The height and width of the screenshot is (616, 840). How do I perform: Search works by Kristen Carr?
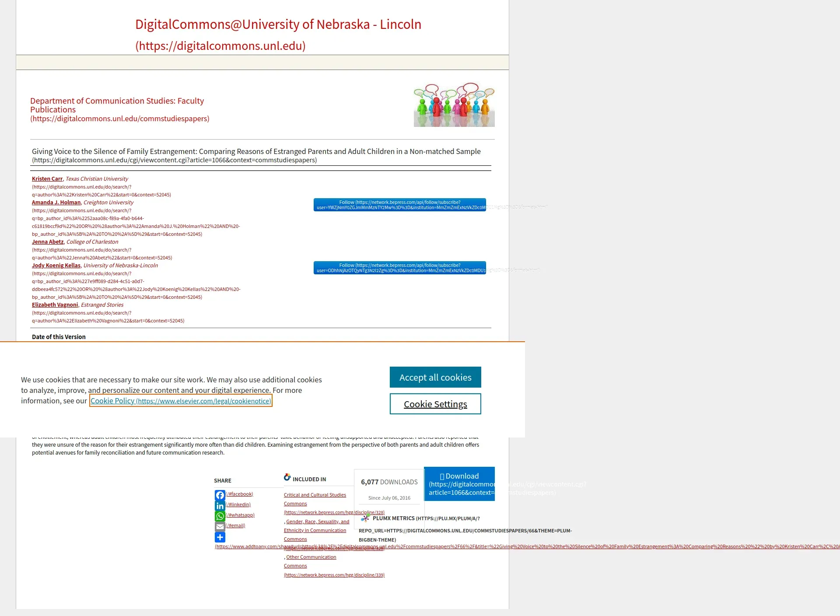[47, 178]
